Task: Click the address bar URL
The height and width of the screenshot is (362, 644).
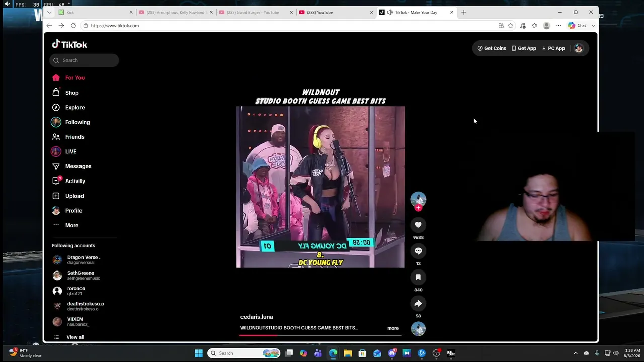Action: (115, 26)
